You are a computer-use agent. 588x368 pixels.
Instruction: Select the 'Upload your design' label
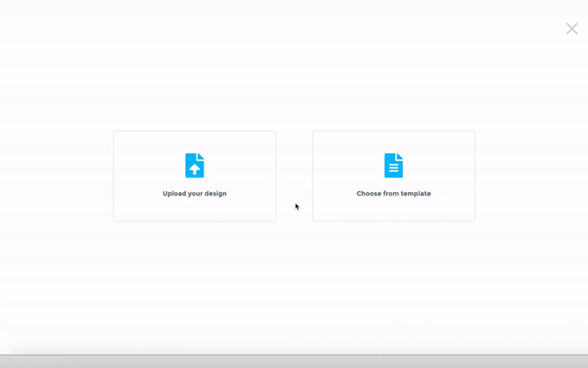click(194, 194)
